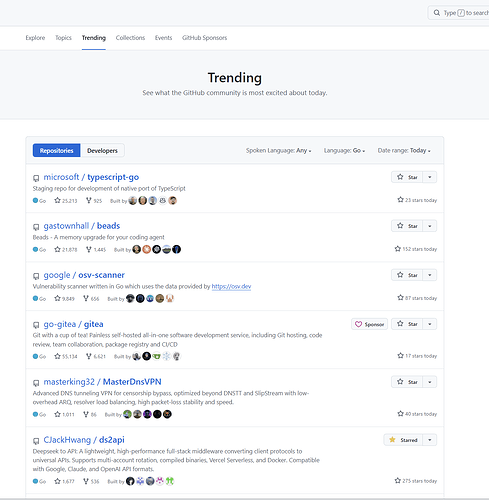The image size is (489, 500).
Task: Go to Explore tab
Action: [x=35, y=38]
